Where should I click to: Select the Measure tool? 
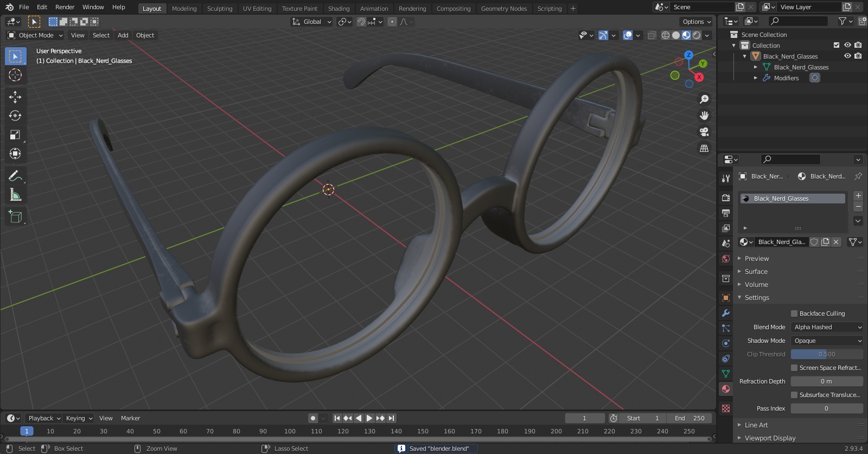click(15, 195)
